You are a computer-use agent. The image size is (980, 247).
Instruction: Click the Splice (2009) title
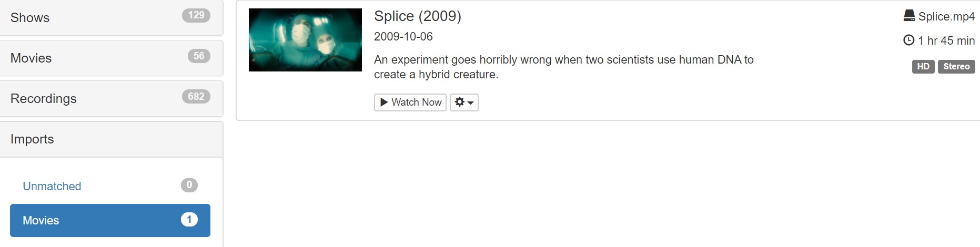point(417,16)
